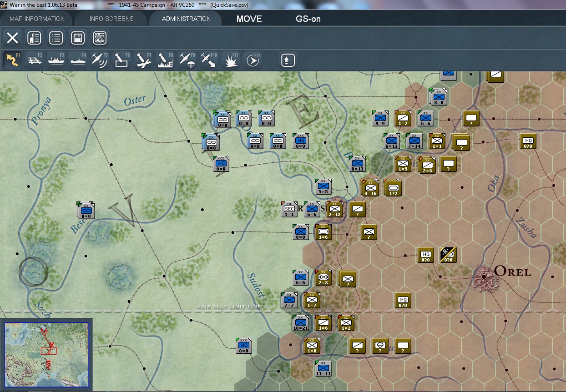Click the MOVE mode label
566x392 pixels.
pyautogui.click(x=249, y=19)
